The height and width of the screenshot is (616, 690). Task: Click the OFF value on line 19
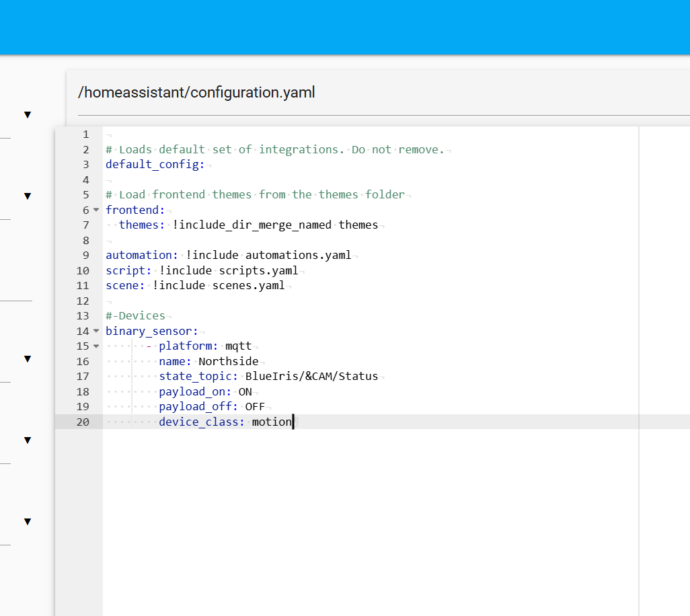point(256,407)
